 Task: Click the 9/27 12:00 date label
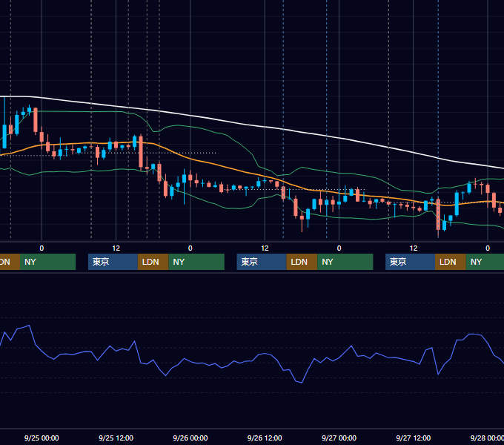click(414, 438)
